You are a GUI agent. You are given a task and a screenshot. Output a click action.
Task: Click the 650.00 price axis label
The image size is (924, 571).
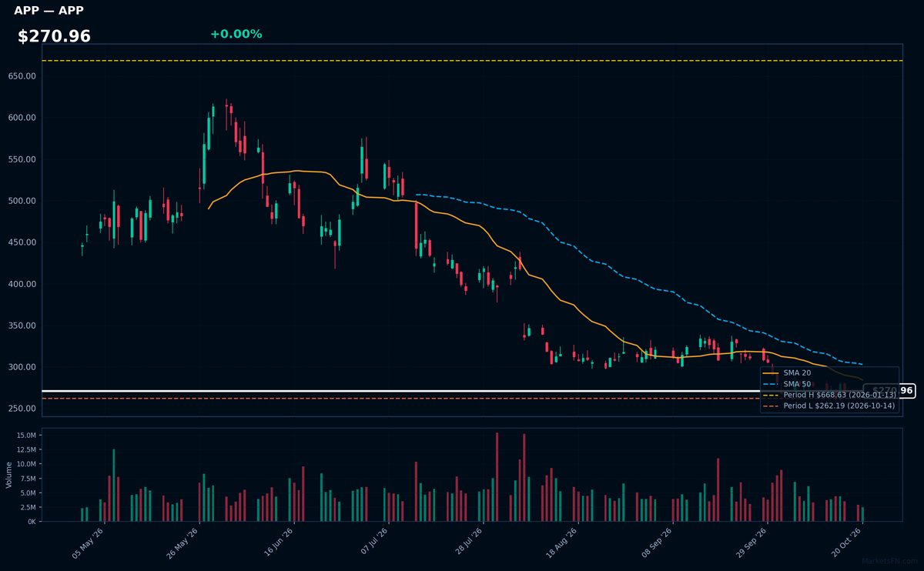click(x=22, y=76)
